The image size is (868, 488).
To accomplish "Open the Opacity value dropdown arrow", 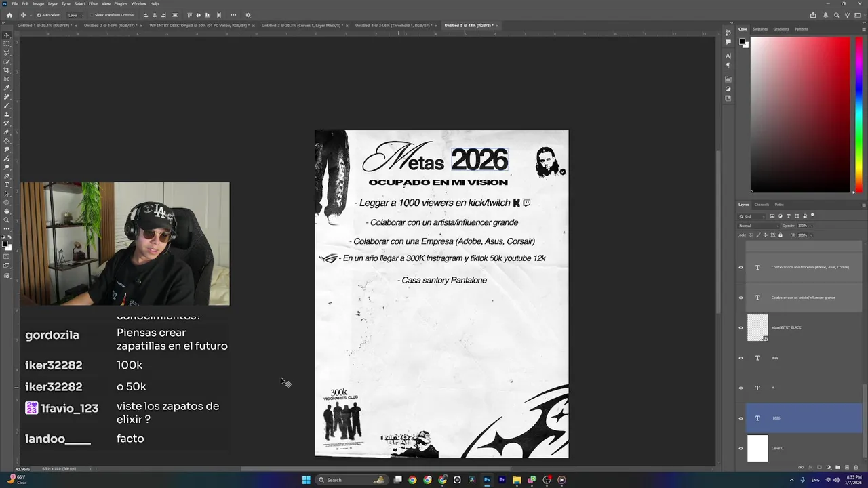I will [x=810, y=226].
